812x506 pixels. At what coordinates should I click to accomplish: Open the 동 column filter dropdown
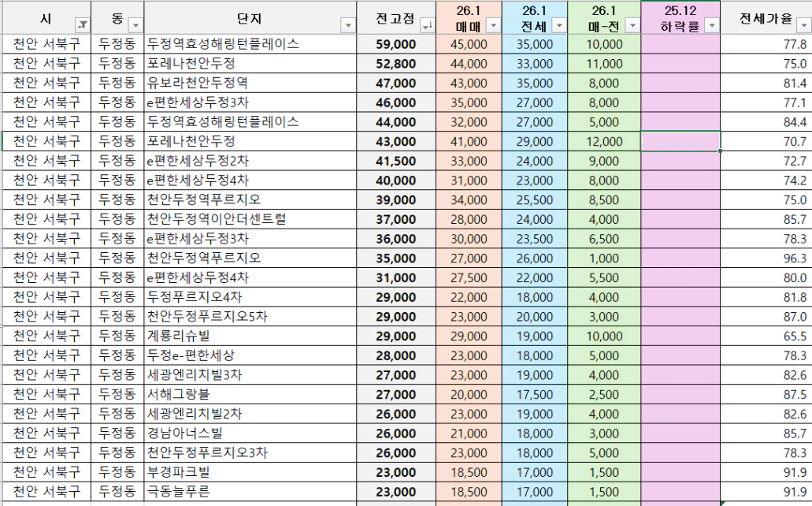click(135, 25)
